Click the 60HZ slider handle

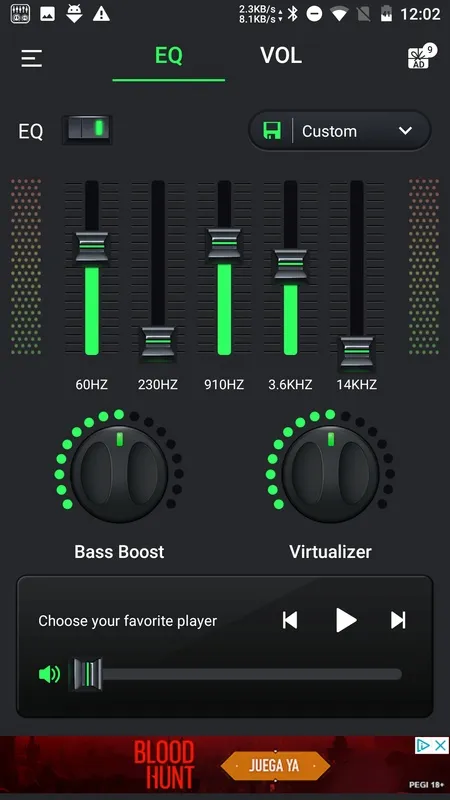pos(92,247)
